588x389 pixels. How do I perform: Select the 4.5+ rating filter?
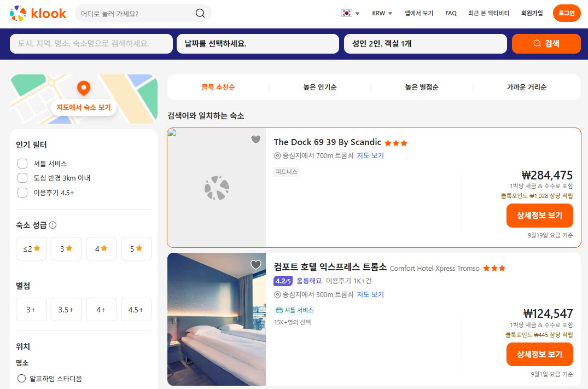pyautogui.click(x=136, y=310)
